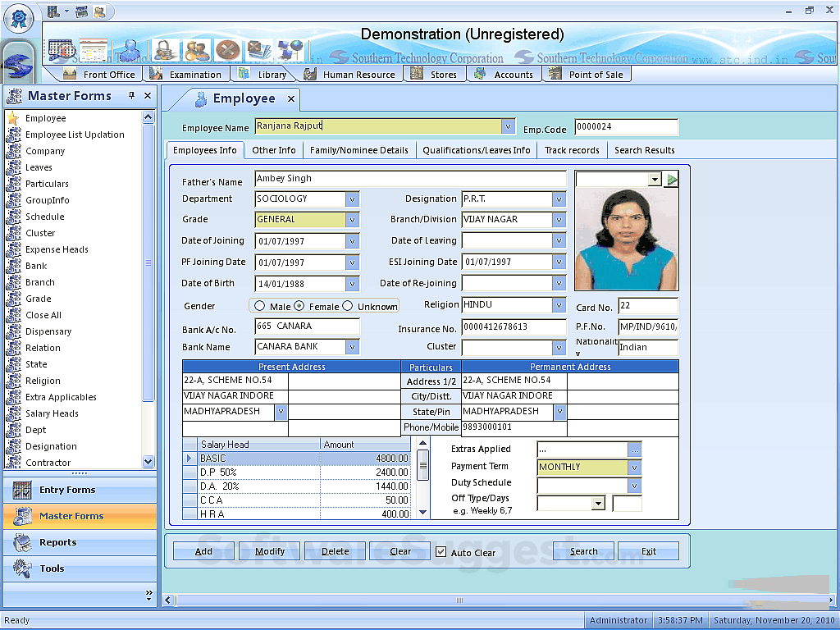Click the salary grid vertical scrollbar handle

423,465
